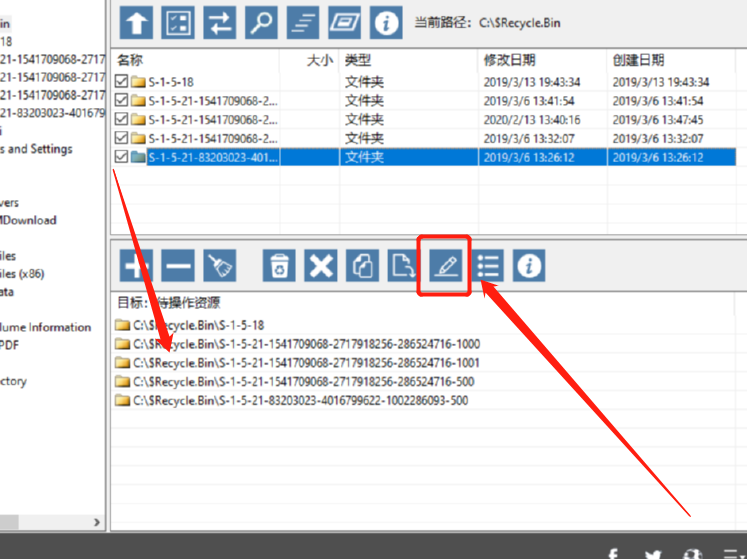The height and width of the screenshot is (560, 747).
Task: Select target path ending 286524716-1000
Action: coord(306,344)
